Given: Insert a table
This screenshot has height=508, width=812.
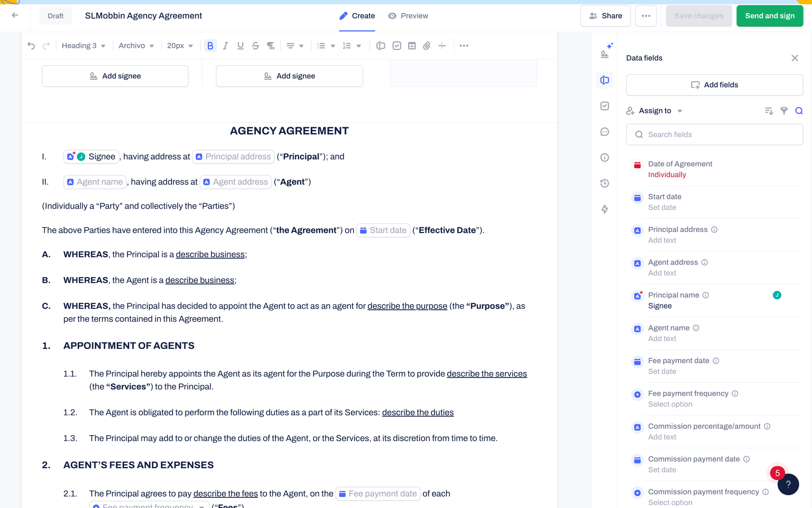Looking at the screenshot, I should (x=412, y=46).
